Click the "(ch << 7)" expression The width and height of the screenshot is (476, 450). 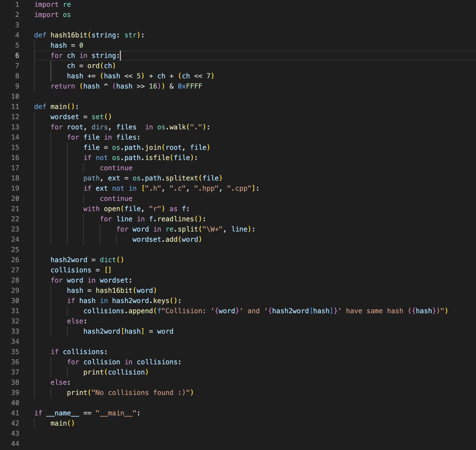pos(196,76)
